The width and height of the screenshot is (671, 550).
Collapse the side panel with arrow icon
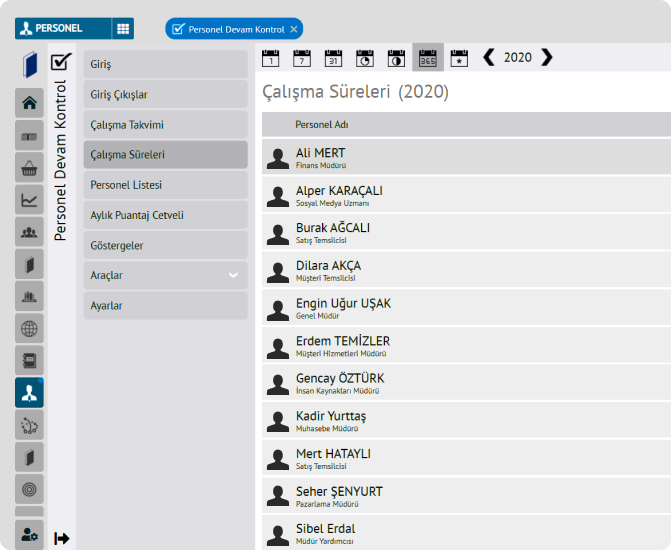coord(62,539)
